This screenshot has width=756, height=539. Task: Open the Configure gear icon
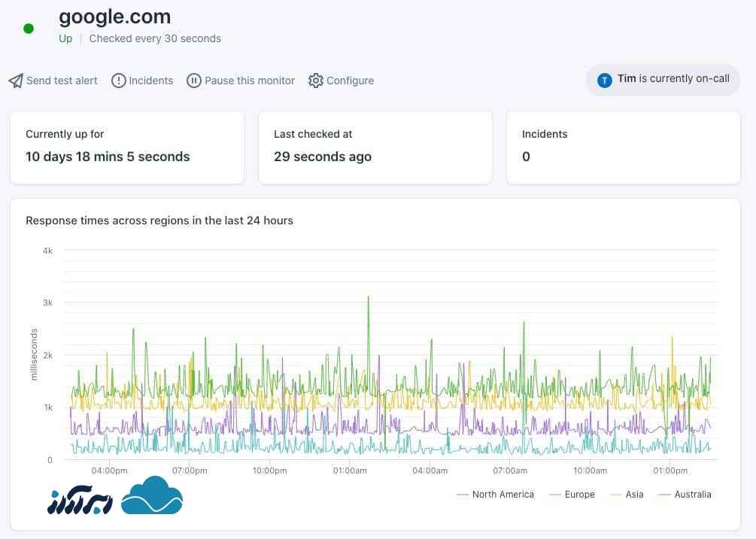(x=316, y=81)
